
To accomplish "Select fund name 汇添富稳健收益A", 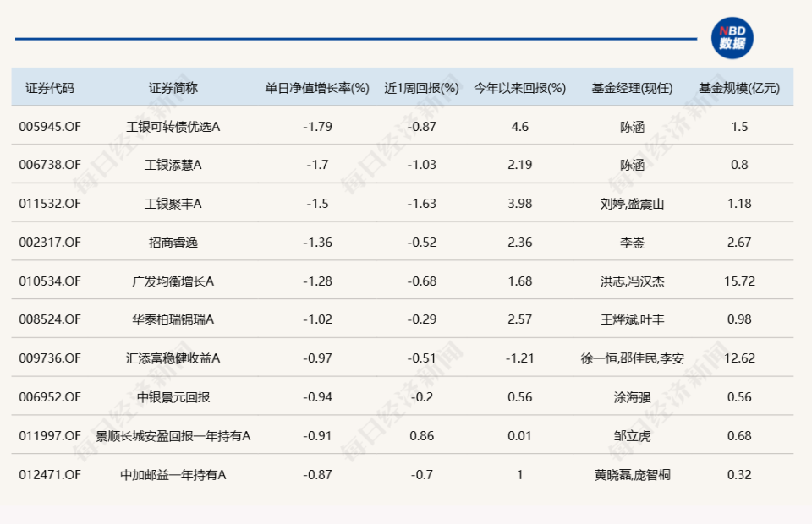I will point(173,358).
